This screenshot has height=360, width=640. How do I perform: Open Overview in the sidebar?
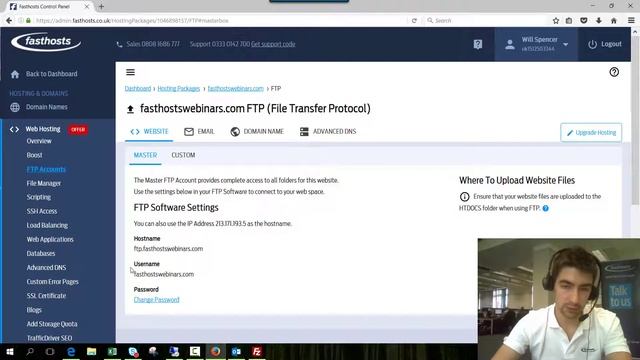pyautogui.click(x=39, y=141)
